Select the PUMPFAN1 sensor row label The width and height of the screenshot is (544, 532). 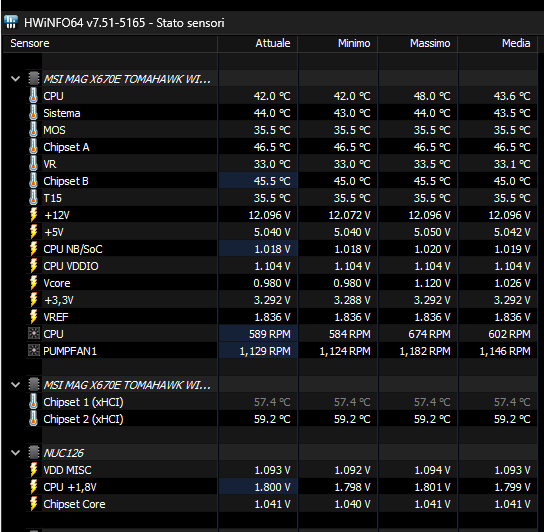click(70, 351)
